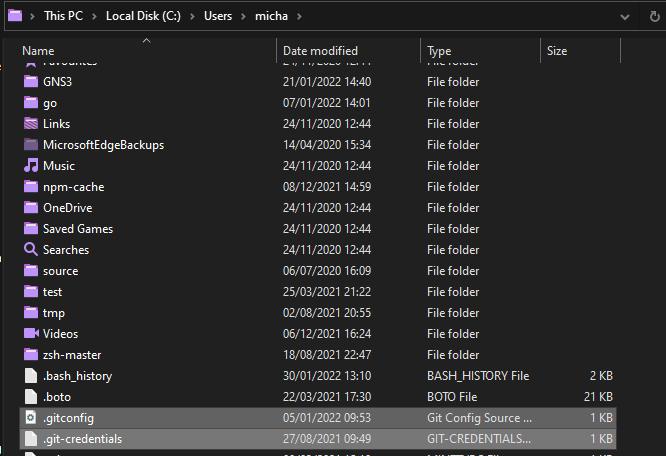Expand the chevron after This PC breadcrumb

coord(96,16)
